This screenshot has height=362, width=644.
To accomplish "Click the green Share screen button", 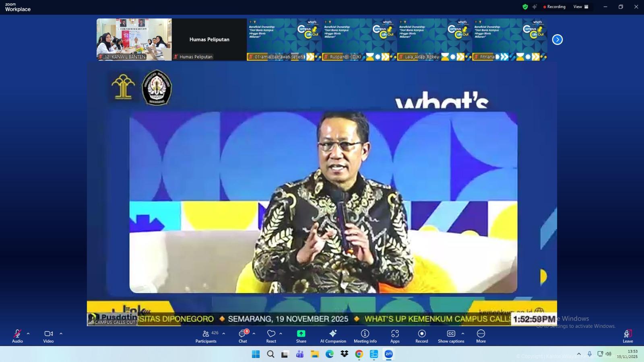I will (x=301, y=336).
